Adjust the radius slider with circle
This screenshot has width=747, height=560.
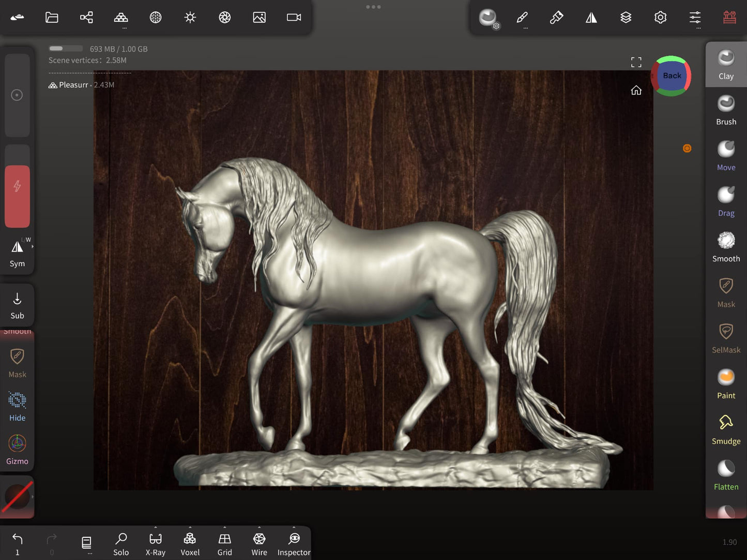(x=17, y=95)
